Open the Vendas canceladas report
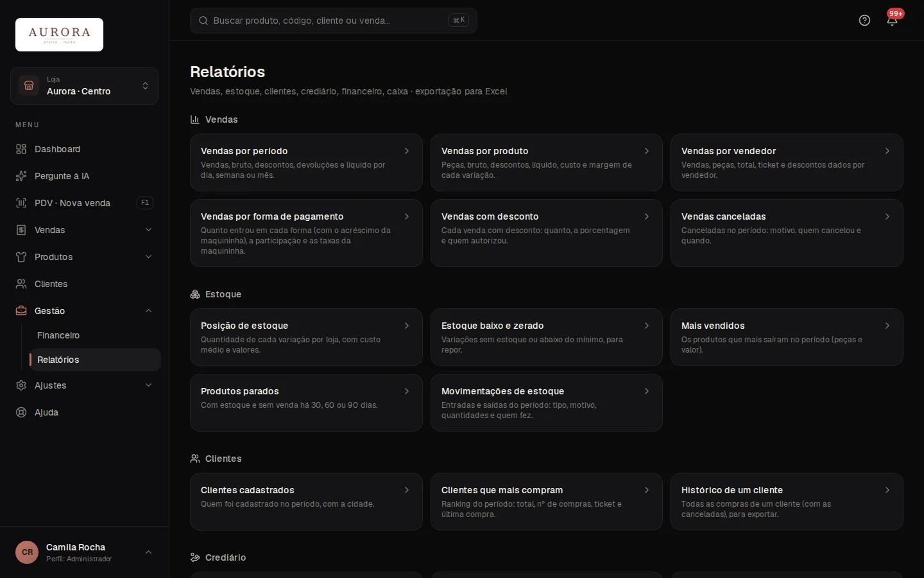This screenshot has height=578, width=924. click(x=787, y=233)
